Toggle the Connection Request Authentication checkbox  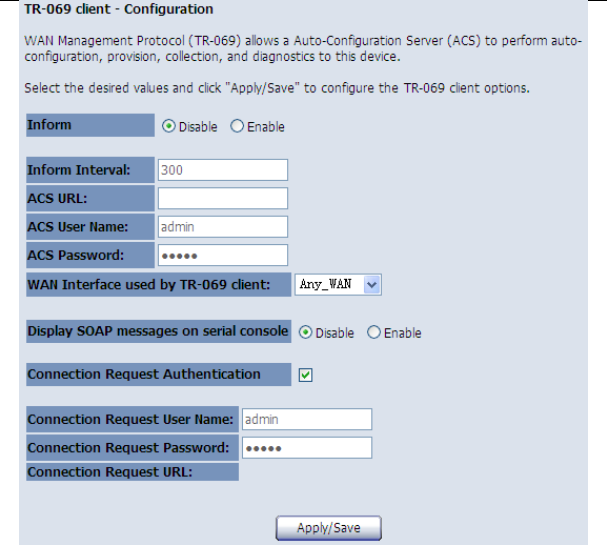click(x=306, y=375)
